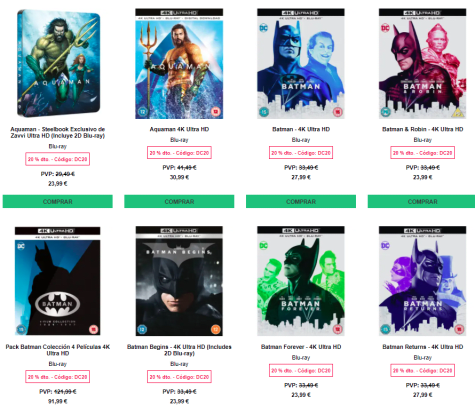
Task: Open the Batman Forever cover image
Action: point(301,281)
